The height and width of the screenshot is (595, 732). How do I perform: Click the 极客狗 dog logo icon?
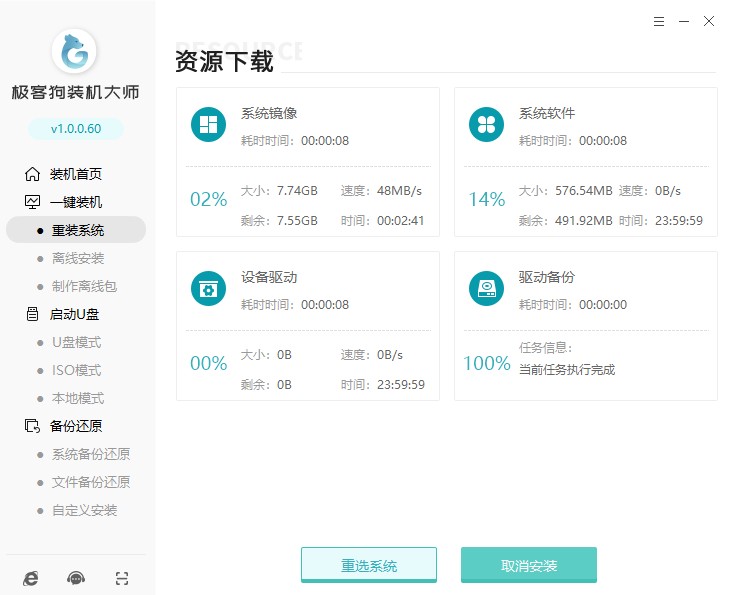click(x=75, y=50)
